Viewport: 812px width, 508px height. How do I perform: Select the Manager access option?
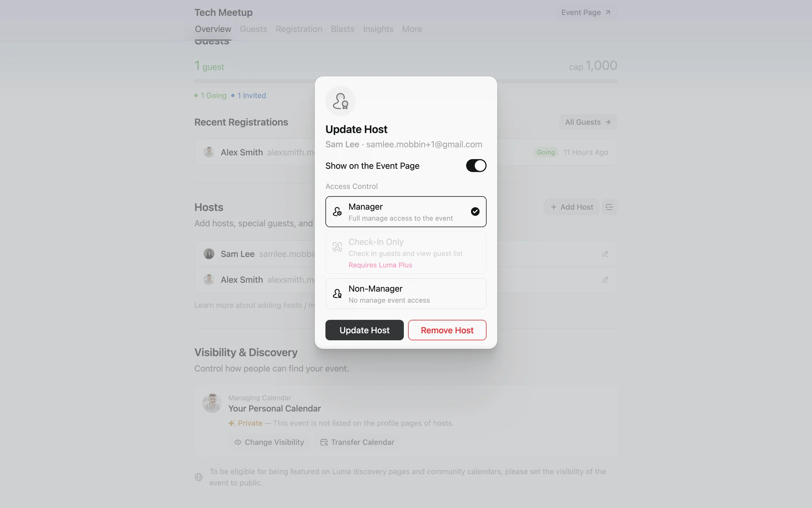pos(406,212)
